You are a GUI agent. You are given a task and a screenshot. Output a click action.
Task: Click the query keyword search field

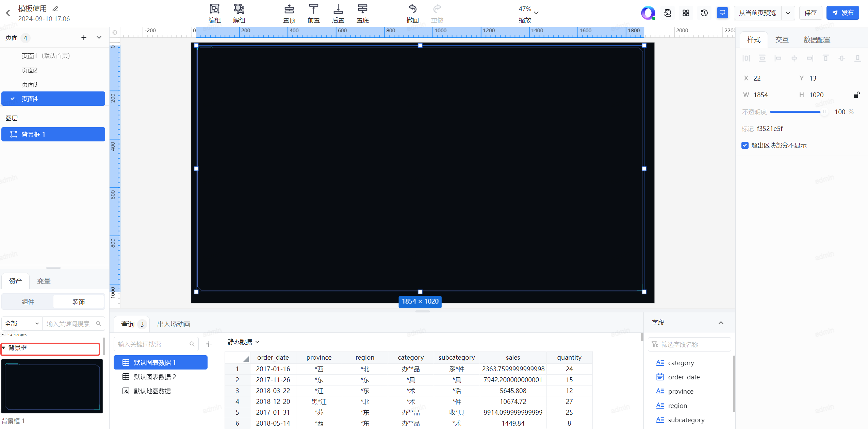pos(156,344)
